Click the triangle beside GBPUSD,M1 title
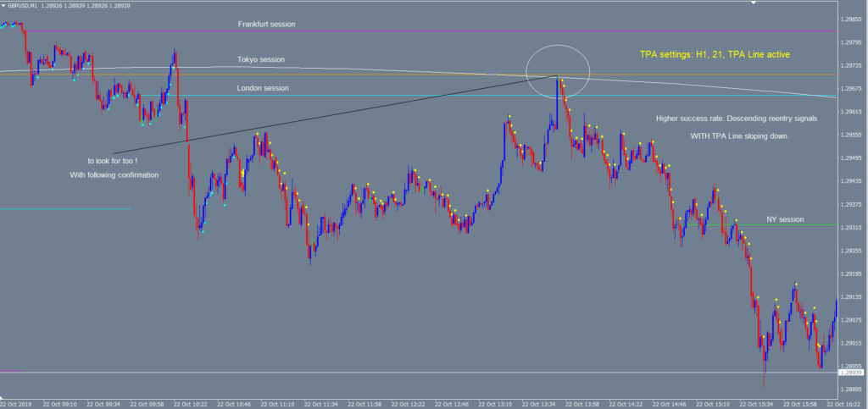Image resolution: width=868 pixels, height=409 pixels. click(4, 5)
